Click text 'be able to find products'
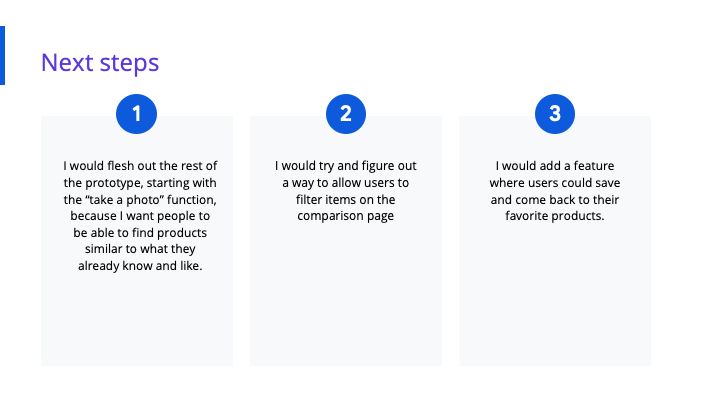This screenshot has height=405, width=720. (140, 233)
